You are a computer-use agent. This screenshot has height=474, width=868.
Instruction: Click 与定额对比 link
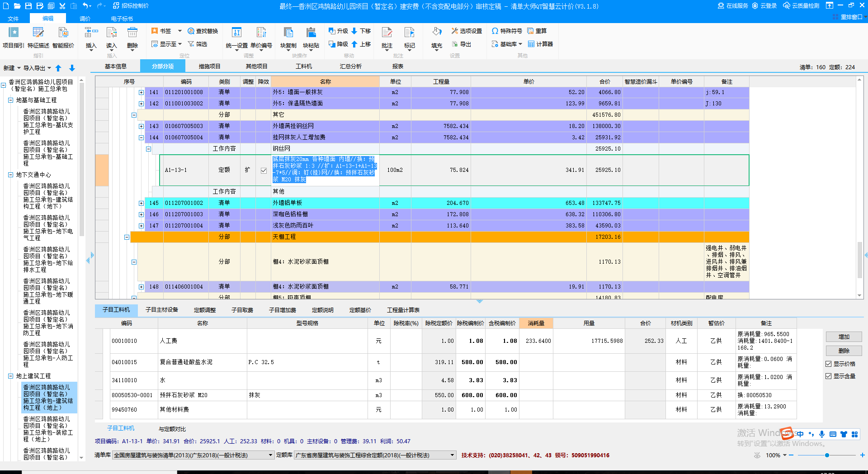172,429
